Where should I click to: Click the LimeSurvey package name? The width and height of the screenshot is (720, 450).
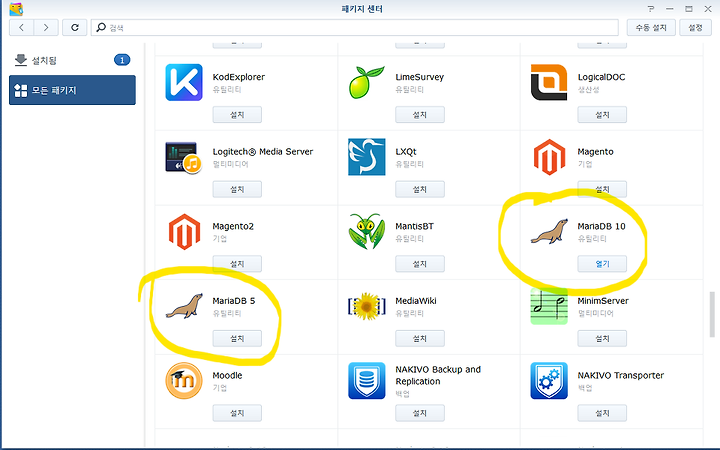(419, 77)
